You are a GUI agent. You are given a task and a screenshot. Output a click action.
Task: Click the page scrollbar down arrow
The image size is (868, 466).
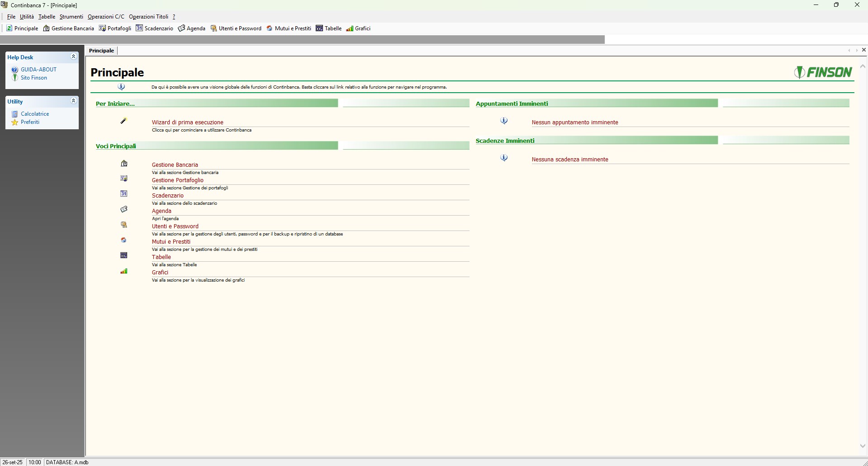(863, 446)
